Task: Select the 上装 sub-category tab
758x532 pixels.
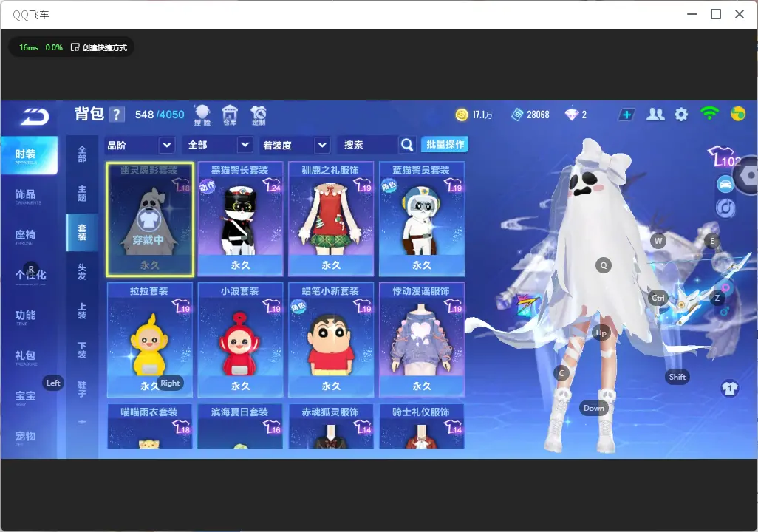Action: 82,311
